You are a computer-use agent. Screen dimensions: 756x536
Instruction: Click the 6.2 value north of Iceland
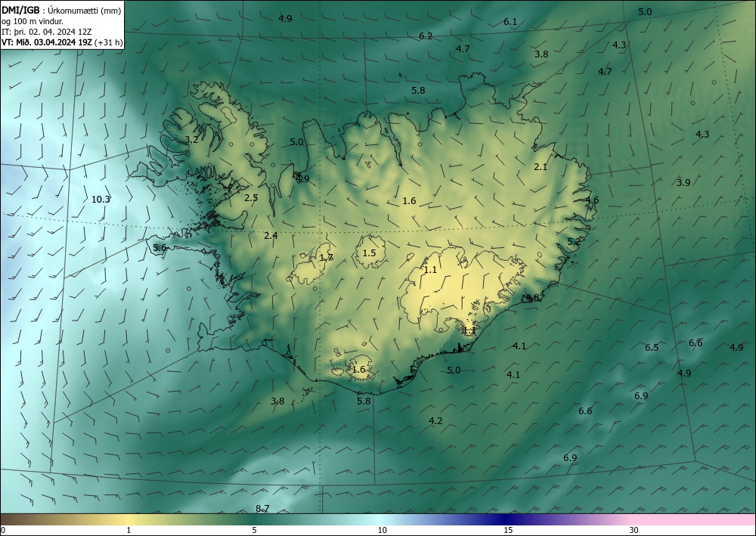click(426, 36)
